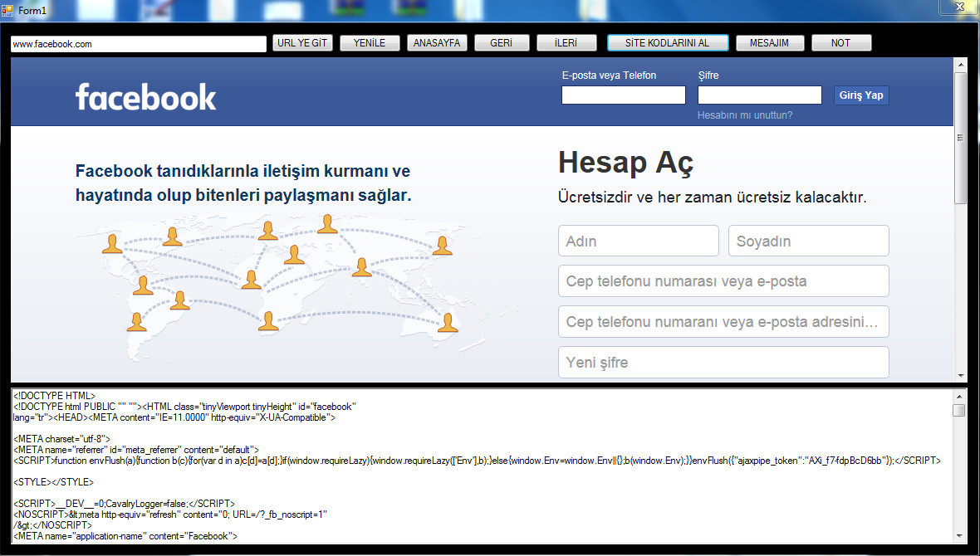Click the "<!DOCTYPE HTML>" first code line
This screenshot has width=980, height=556.
54,396
